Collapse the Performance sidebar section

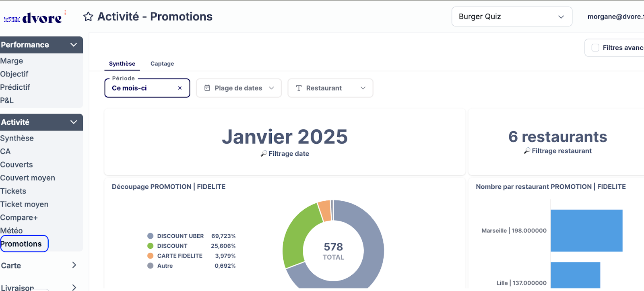point(74,45)
